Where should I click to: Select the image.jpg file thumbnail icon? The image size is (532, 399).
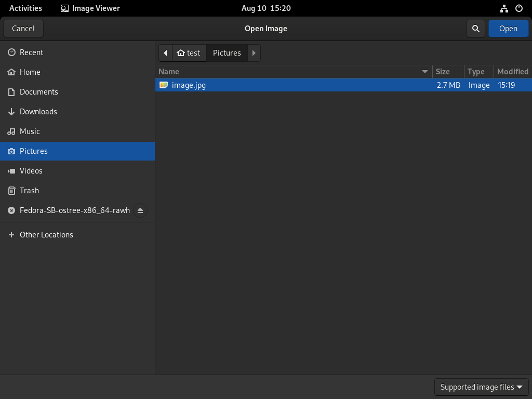[x=164, y=85]
